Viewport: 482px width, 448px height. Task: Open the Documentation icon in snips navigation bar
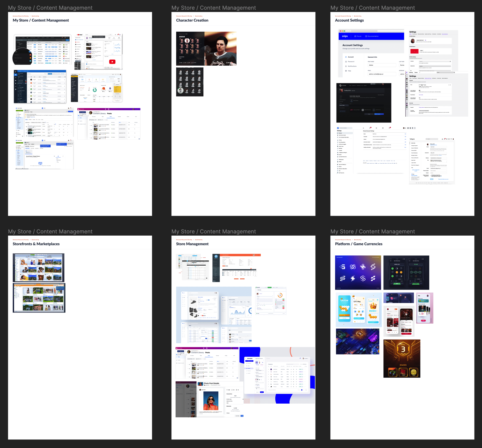[366, 36]
